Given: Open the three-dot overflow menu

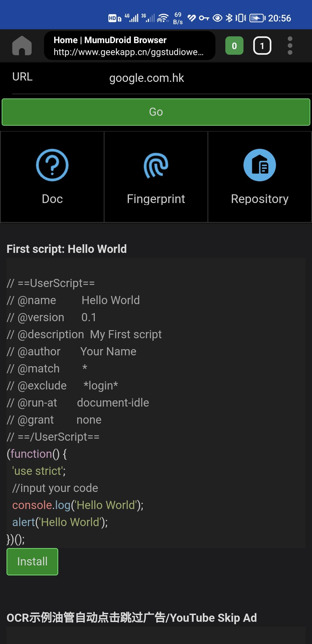Looking at the screenshot, I should point(290,46).
